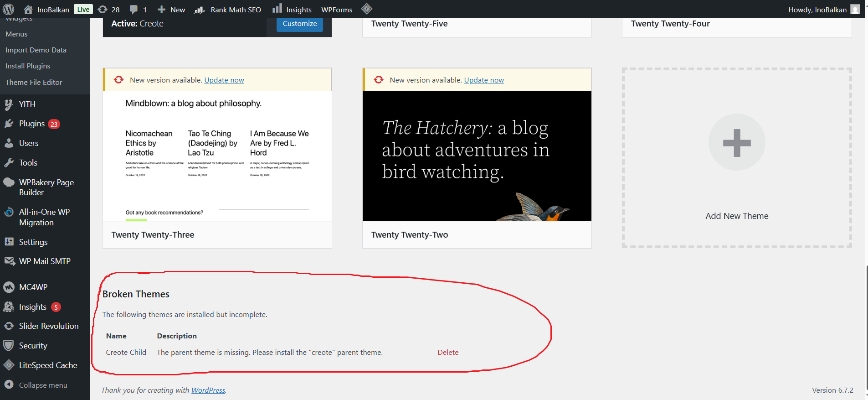The image size is (868, 400).
Task: Click the Active: Creote theme label
Action: pyautogui.click(x=137, y=24)
